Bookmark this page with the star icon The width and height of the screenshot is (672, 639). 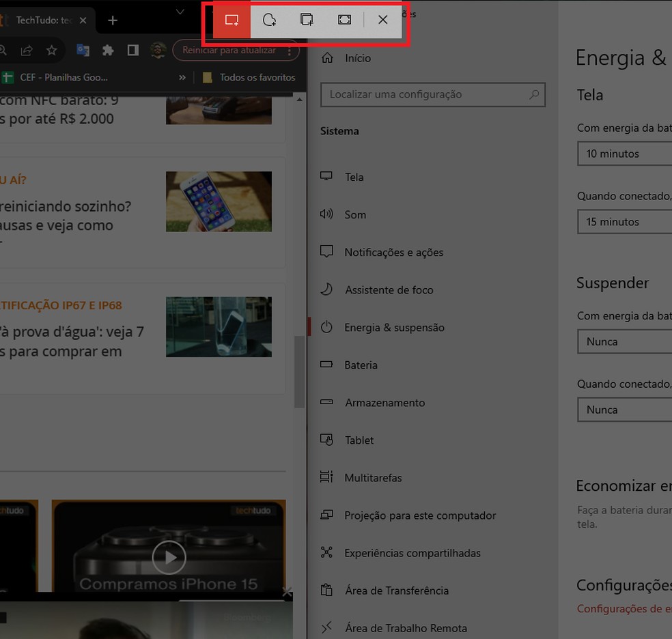[x=52, y=50]
